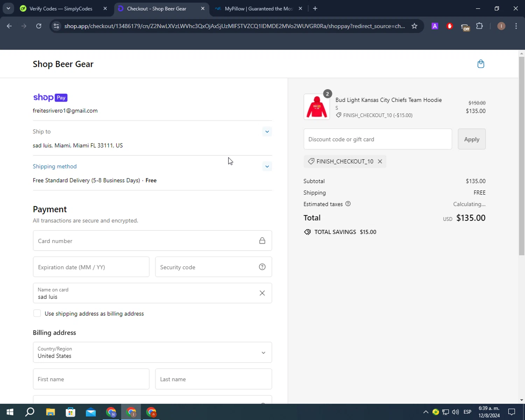Click the page vertical scrollbar thumb
This screenshot has width=525, height=420.
[x=521, y=156]
